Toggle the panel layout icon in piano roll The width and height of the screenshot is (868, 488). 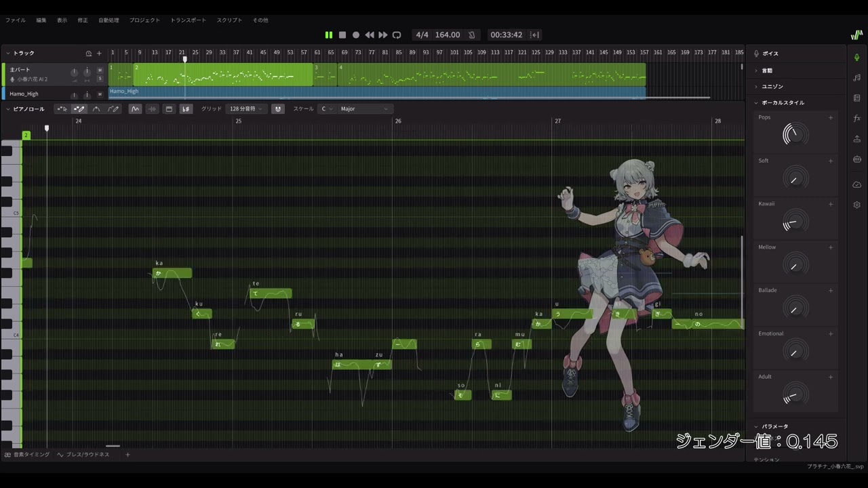pos(169,109)
